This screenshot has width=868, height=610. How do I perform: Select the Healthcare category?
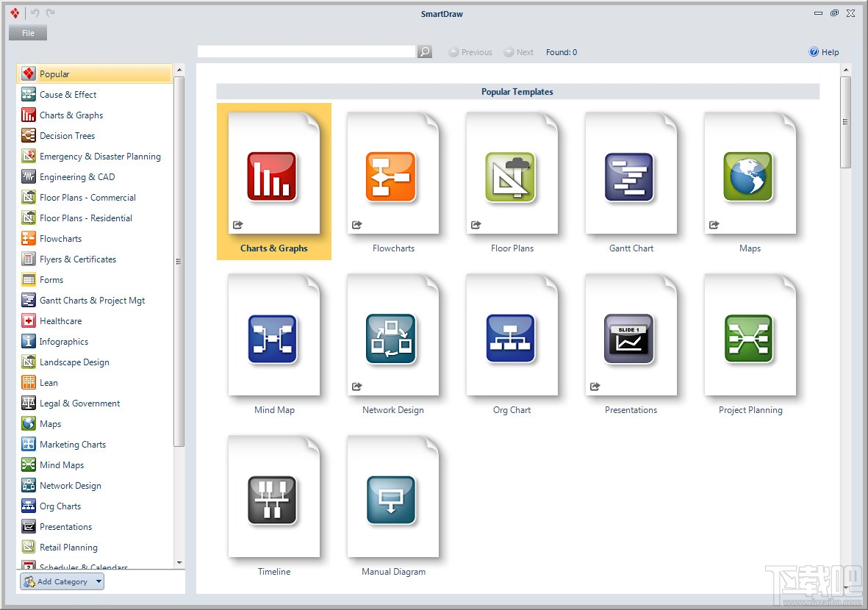coord(95,320)
